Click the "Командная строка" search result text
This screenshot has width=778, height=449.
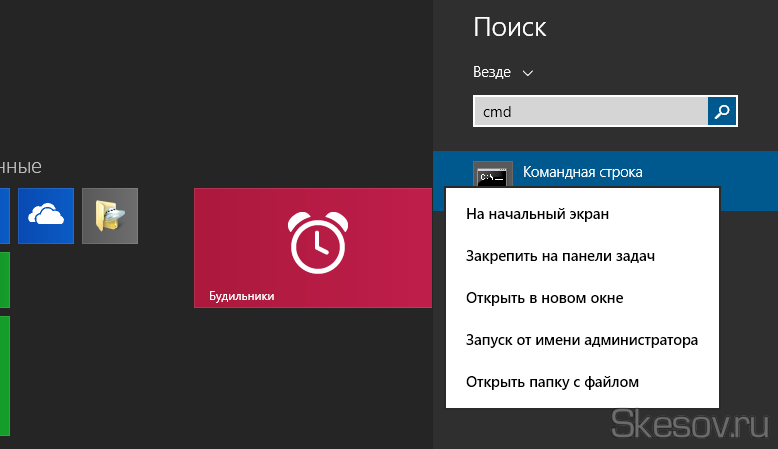582,172
